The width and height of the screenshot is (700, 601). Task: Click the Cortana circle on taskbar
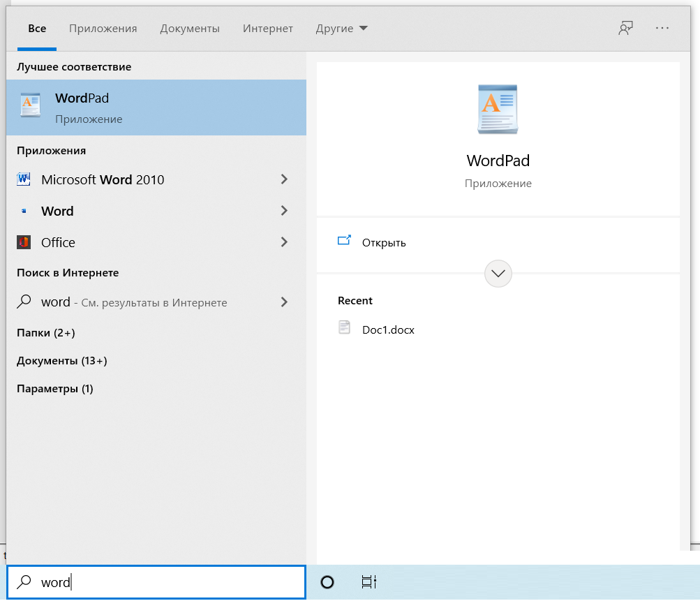(327, 582)
